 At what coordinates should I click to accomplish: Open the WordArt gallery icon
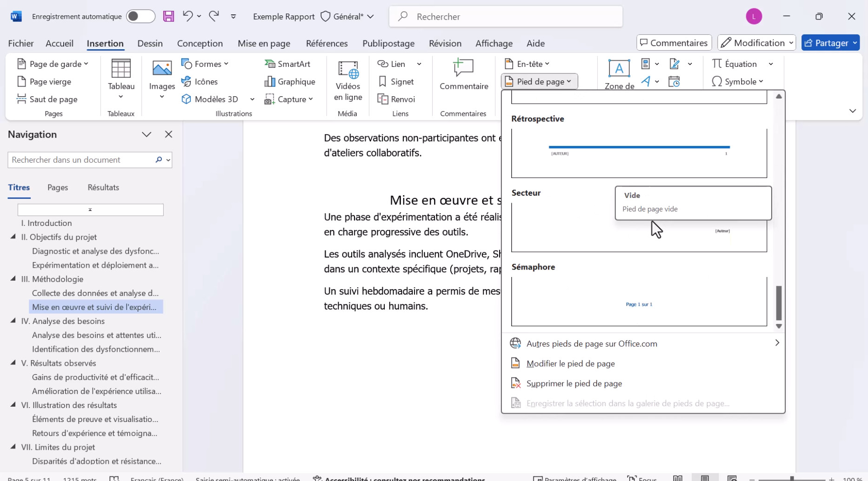650,81
